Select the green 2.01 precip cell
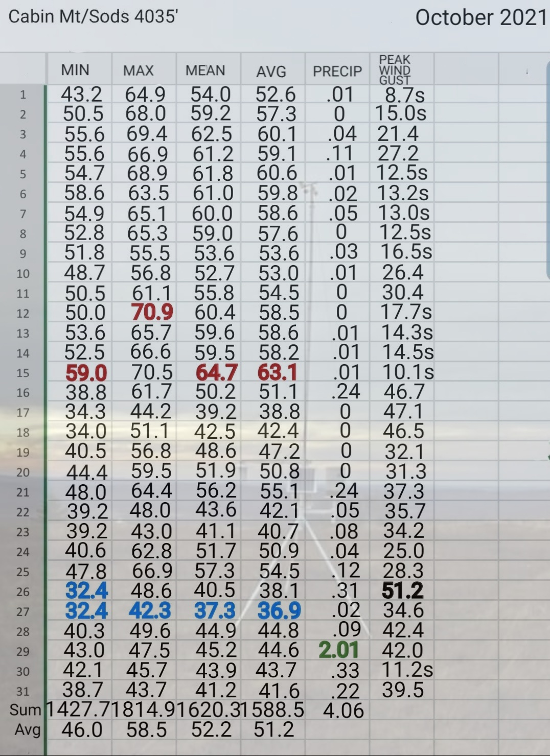Image resolution: width=550 pixels, height=756 pixels. [338, 650]
